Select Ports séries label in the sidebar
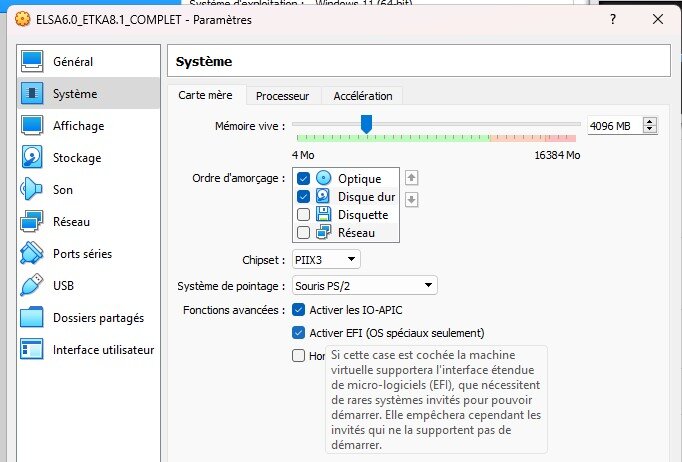Screen dimensions: 682x462 [x=82, y=254]
